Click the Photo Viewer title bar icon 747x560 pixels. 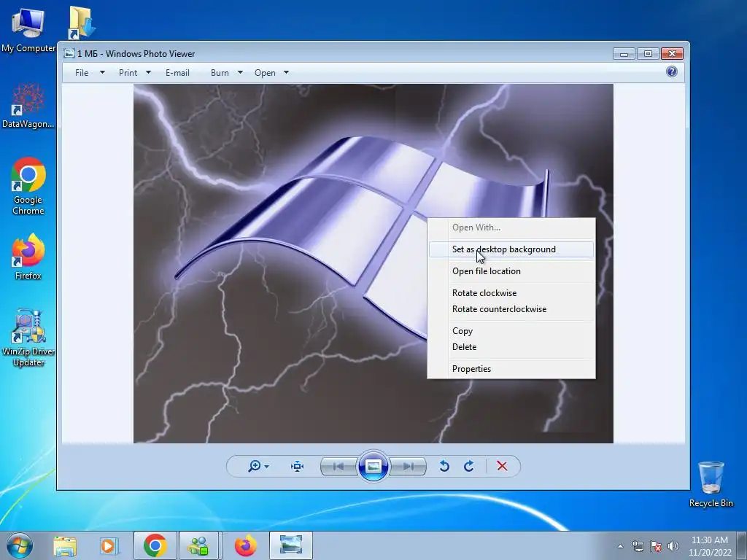(x=69, y=53)
